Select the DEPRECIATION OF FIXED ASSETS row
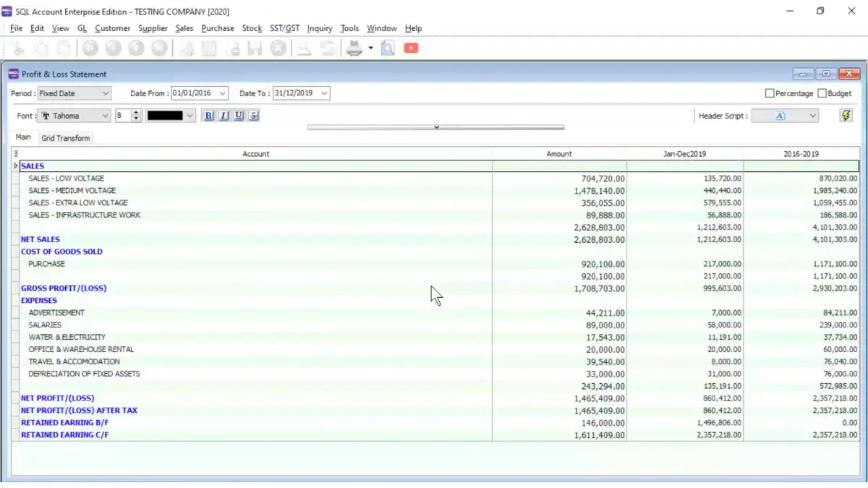This screenshot has width=868, height=488. [x=435, y=374]
